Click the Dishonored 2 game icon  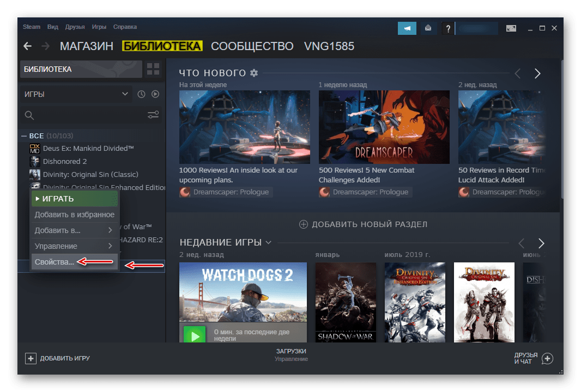[x=34, y=161]
